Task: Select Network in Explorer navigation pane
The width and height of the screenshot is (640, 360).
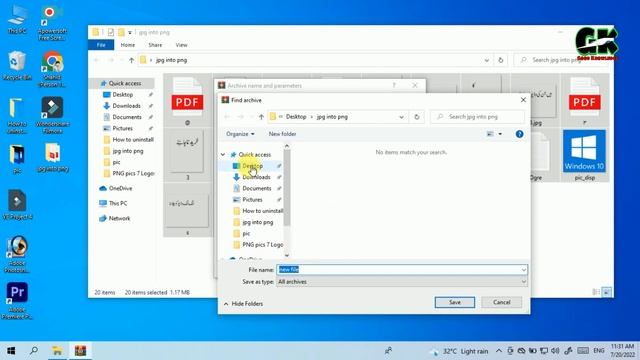Action: tap(119, 218)
